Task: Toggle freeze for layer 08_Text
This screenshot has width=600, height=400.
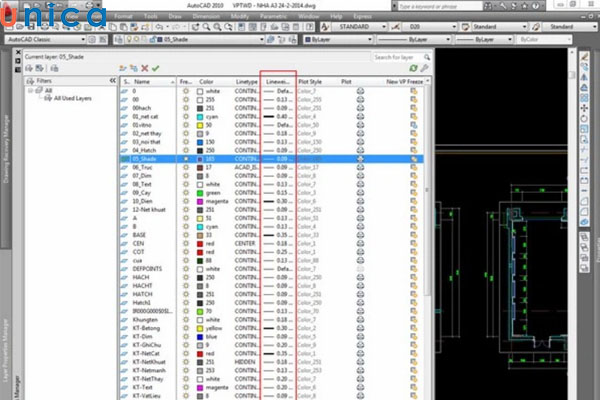Action: tap(186, 184)
